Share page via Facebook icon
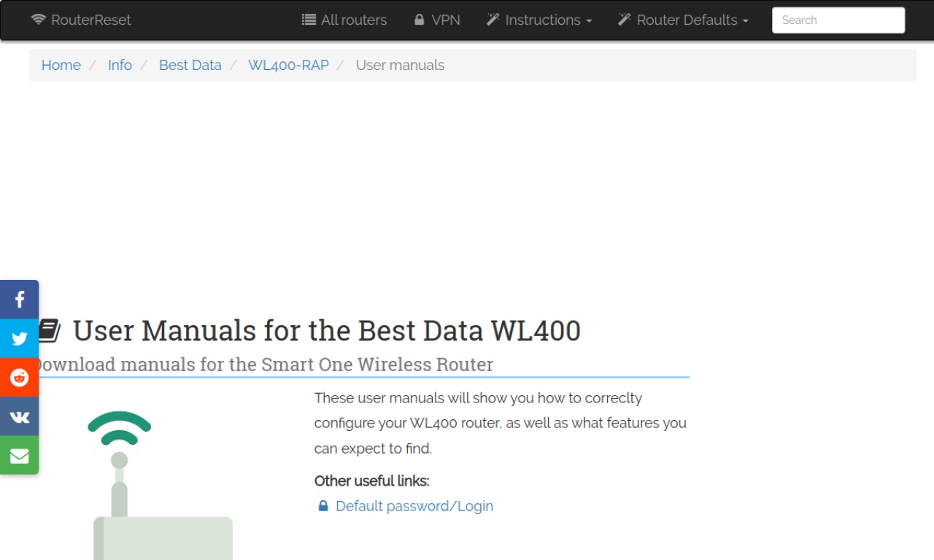 pos(19,300)
